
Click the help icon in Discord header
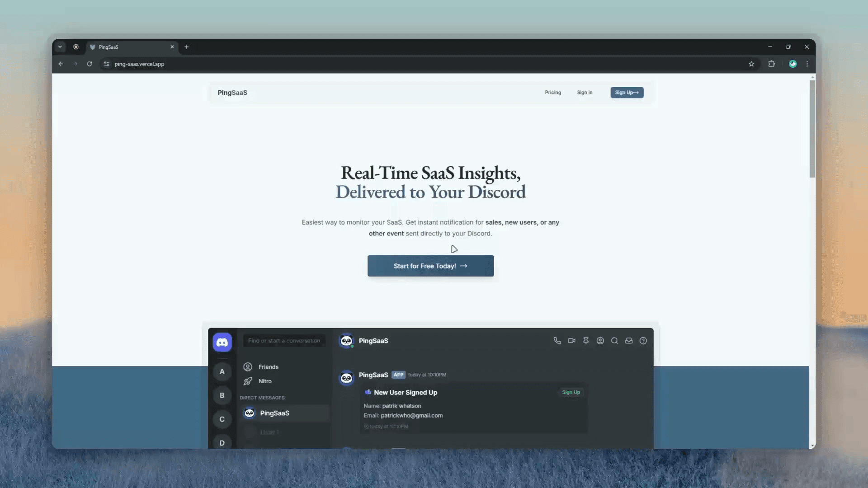(643, 340)
